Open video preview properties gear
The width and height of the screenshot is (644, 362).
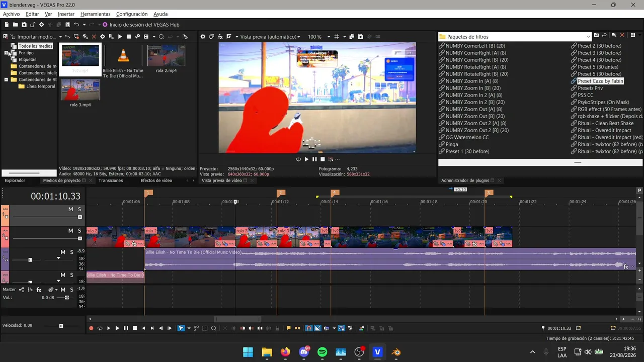(203, 37)
